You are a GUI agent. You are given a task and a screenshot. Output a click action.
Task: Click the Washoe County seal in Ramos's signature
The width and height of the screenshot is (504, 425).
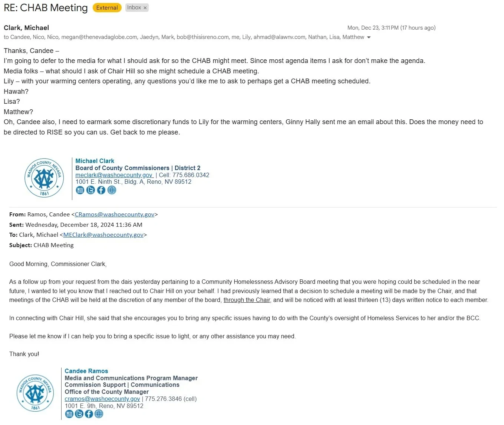tap(35, 393)
